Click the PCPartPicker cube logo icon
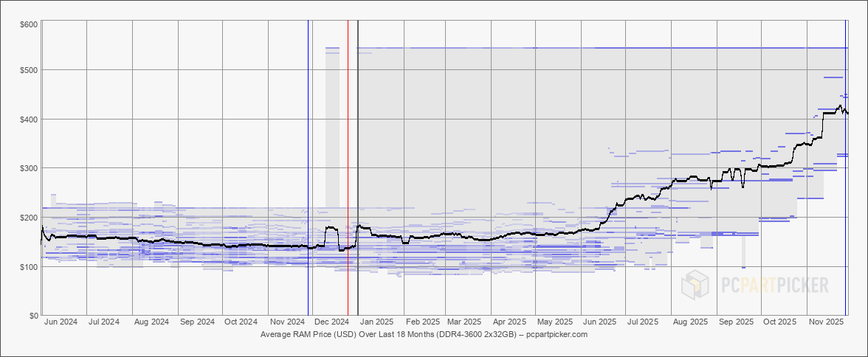The width and height of the screenshot is (868, 357). (696, 285)
